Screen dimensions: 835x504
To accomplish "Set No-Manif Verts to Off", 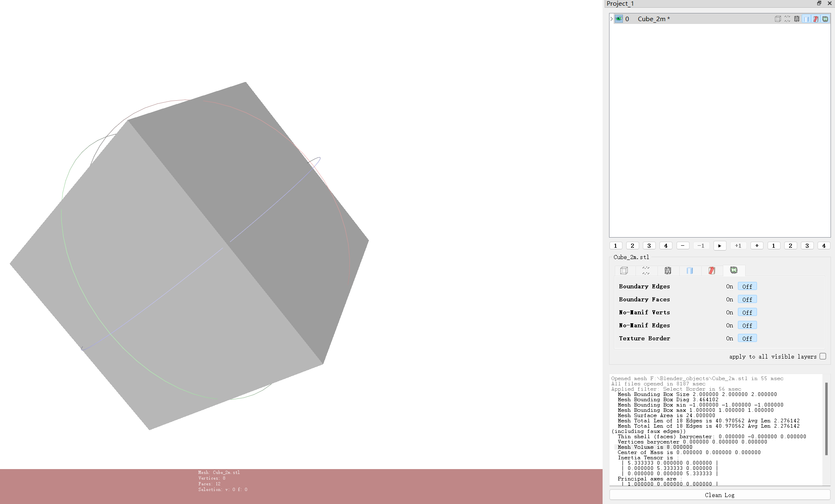I will (747, 313).
